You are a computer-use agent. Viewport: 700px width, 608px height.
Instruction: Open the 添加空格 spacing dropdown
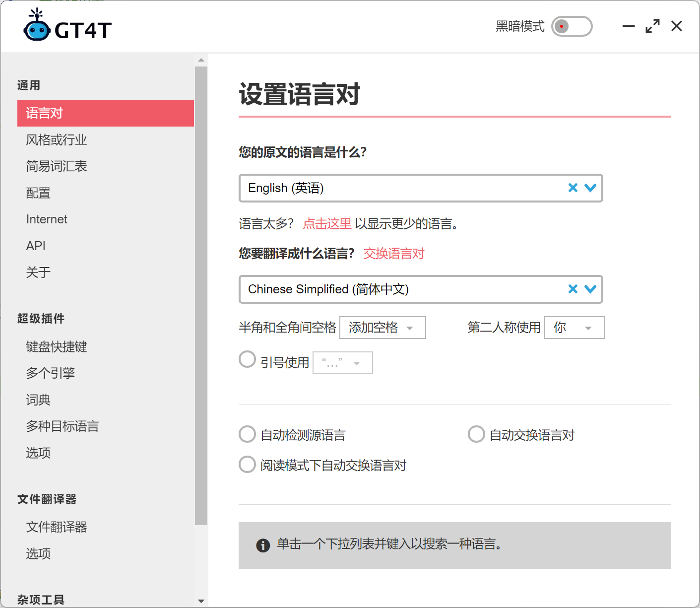(382, 328)
